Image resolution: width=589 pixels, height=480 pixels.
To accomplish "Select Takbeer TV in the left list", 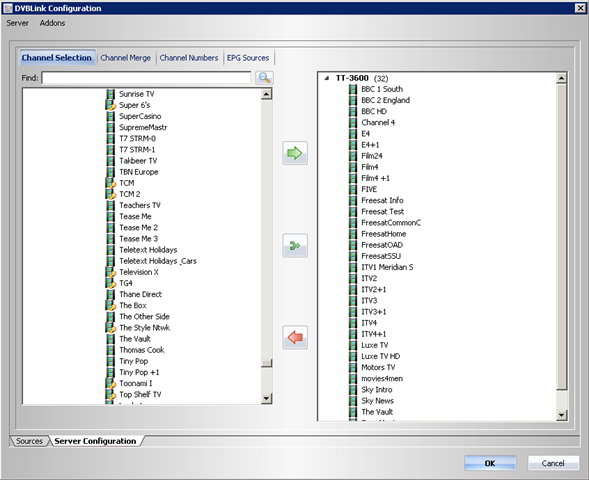I will (138, 161).
